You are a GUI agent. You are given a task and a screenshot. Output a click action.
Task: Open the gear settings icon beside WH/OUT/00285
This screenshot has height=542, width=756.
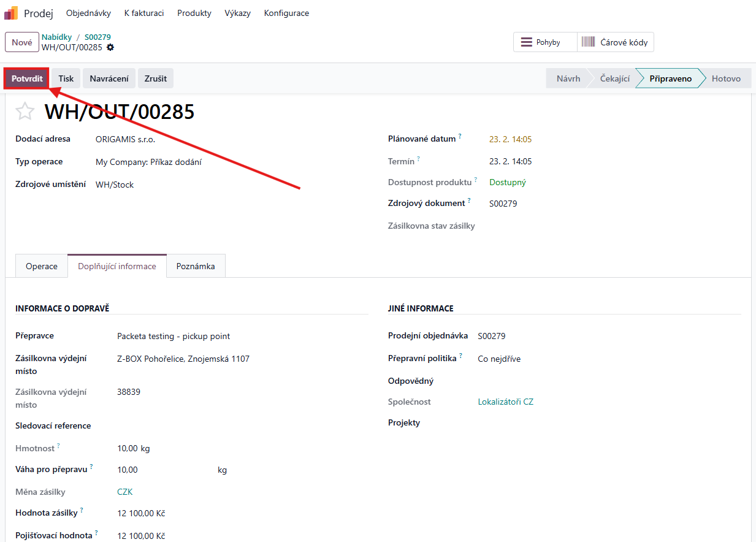(110, 47)
